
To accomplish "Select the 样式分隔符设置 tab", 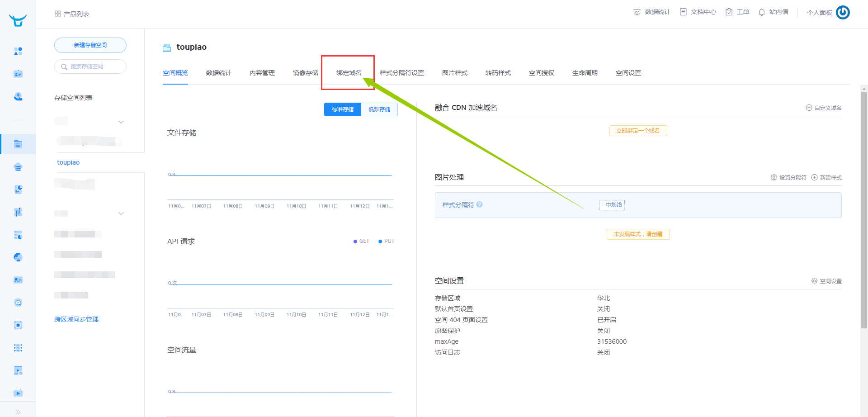I will [402, 73].
